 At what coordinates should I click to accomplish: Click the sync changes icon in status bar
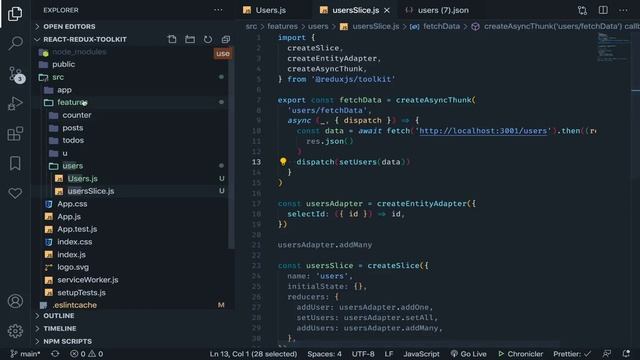pos(55,354)
